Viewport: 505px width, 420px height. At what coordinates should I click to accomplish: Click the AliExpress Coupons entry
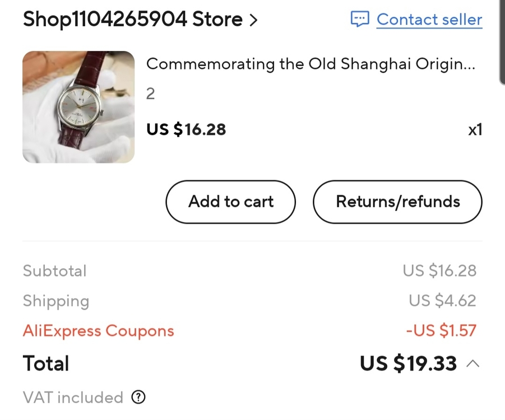98,331
